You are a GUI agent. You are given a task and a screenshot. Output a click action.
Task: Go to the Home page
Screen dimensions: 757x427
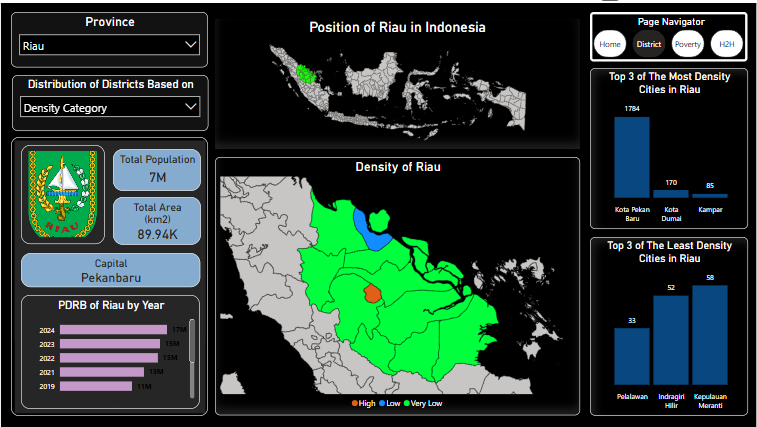pyautogui.click(x=609, y=44)
